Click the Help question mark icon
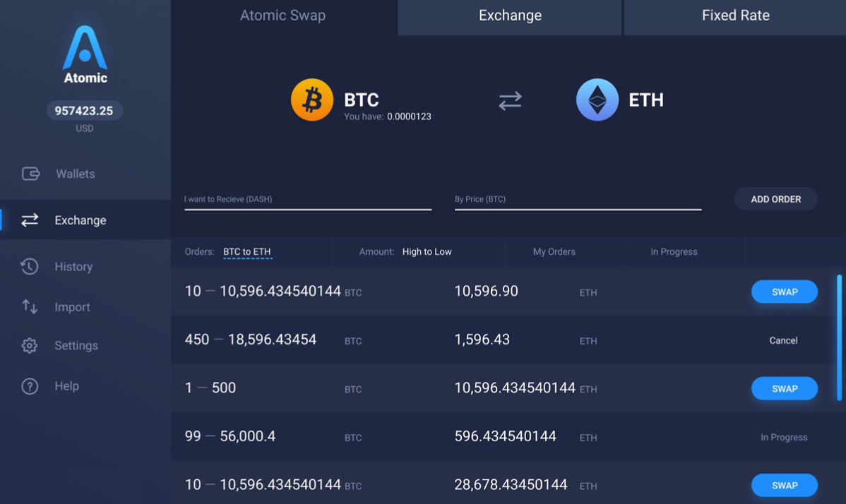The image size is (846, 504). (30, 386)
